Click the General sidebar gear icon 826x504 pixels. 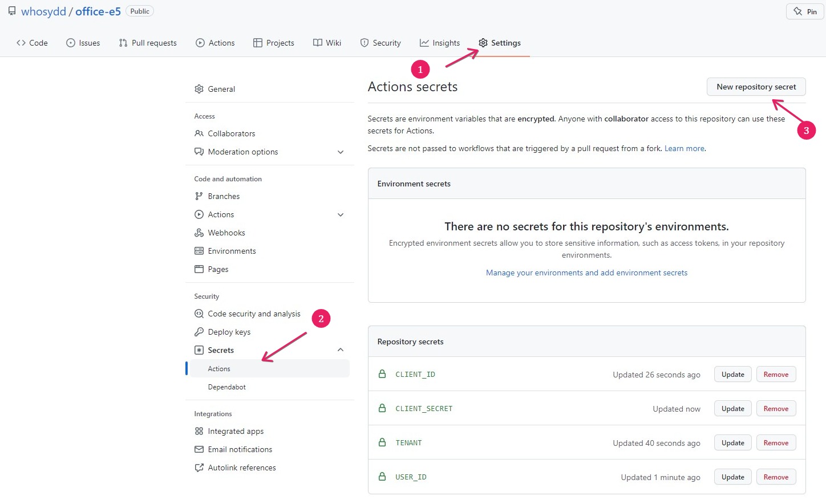(199, 89)
